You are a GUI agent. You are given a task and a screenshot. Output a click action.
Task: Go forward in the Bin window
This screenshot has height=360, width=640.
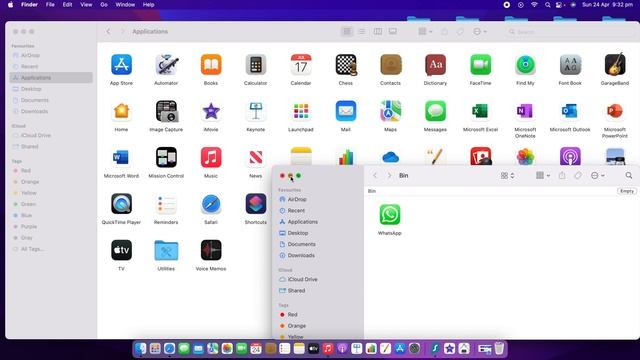pyautogui.click(x=389, y=176)
